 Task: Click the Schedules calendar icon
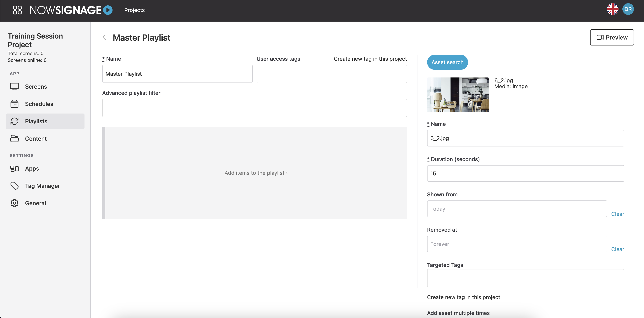pos(14,104)
